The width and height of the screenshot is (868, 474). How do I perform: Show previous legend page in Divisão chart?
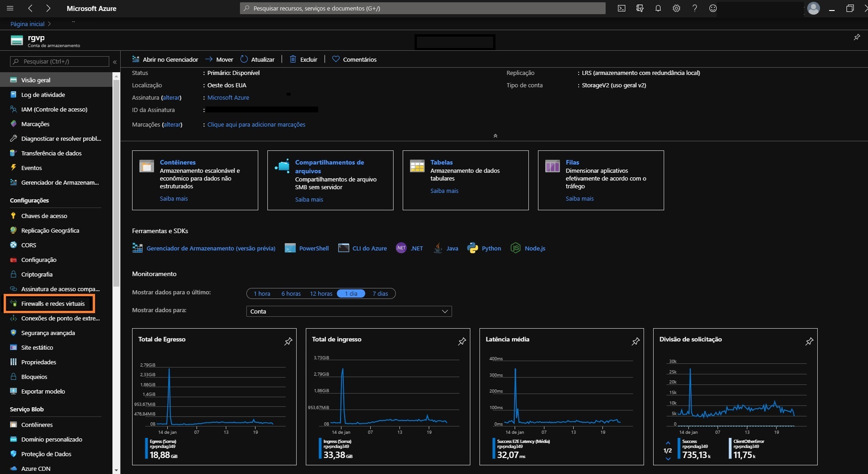pyautogui.click(x=668, y=443)
